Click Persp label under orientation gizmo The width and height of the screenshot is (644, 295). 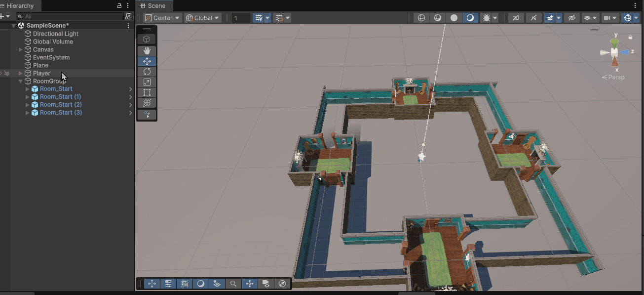(x=613, y=77)
